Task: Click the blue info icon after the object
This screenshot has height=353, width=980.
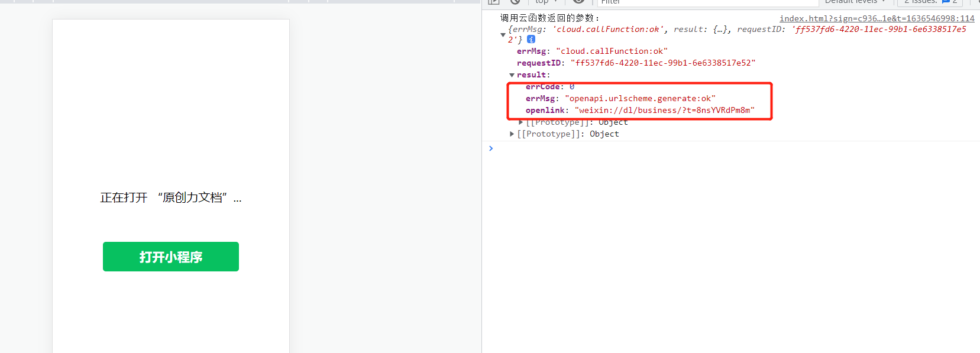Action: click(531, 39)
